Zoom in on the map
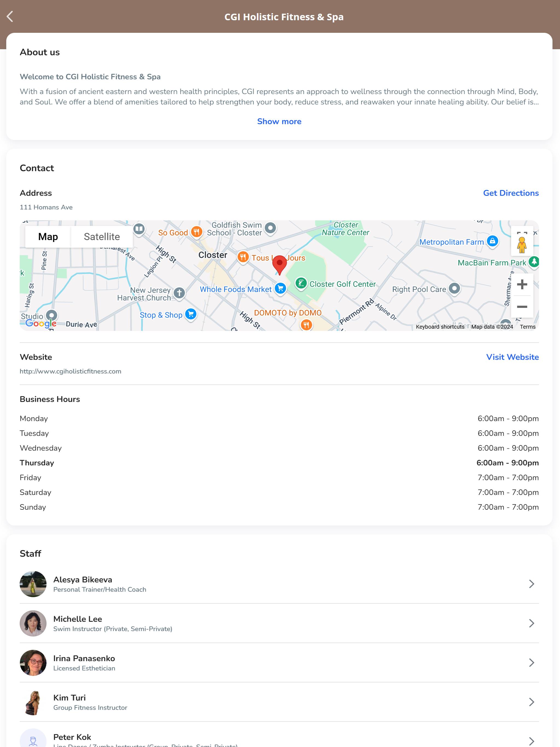 pyautogui.click(x=522, y=284)
